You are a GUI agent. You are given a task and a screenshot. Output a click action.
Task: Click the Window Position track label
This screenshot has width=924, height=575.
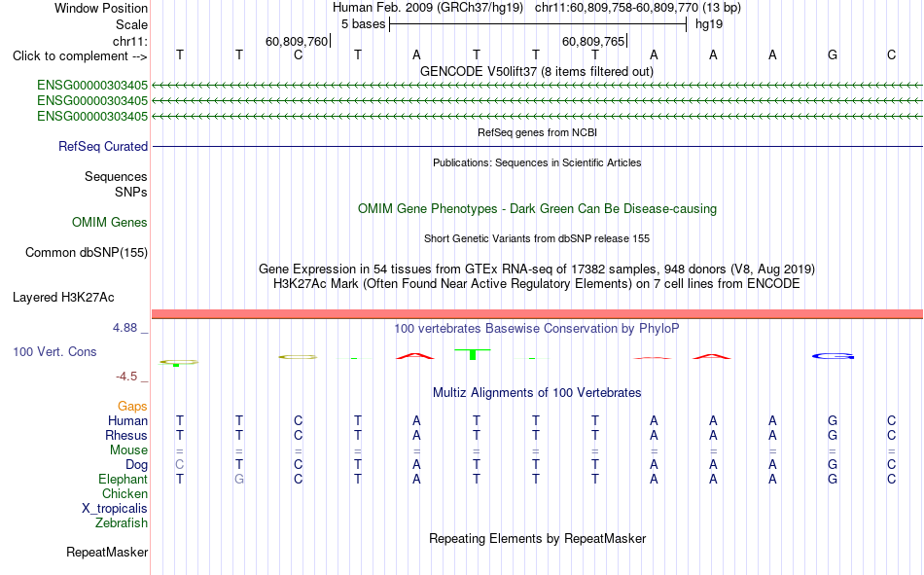coord(101,8)
